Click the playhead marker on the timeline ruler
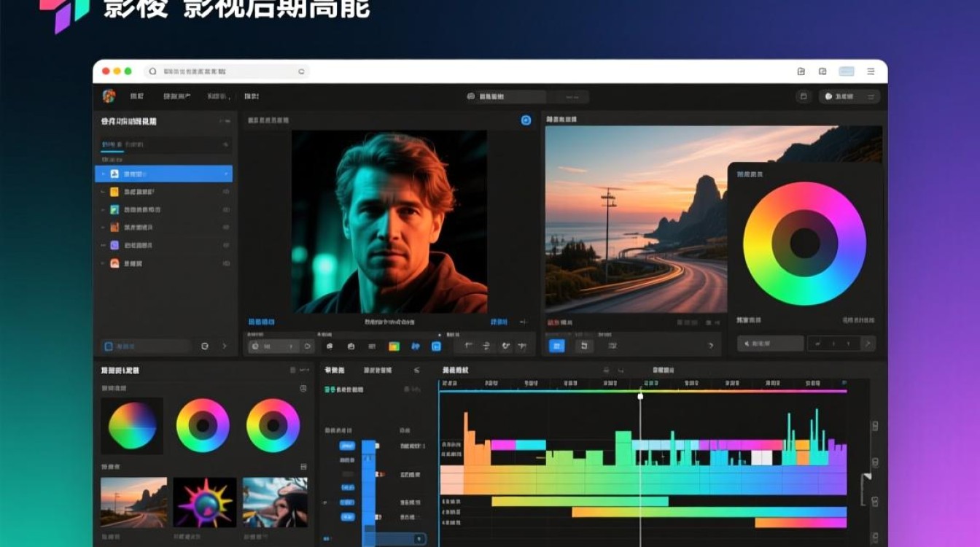 coord(639,395)
